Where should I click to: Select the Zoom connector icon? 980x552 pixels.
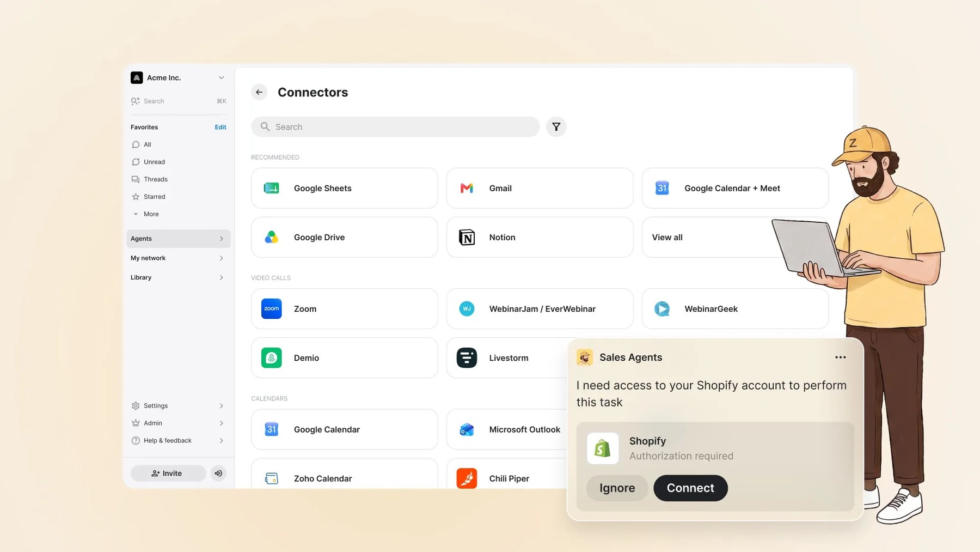pyautogui.click(x=271, y=308)
